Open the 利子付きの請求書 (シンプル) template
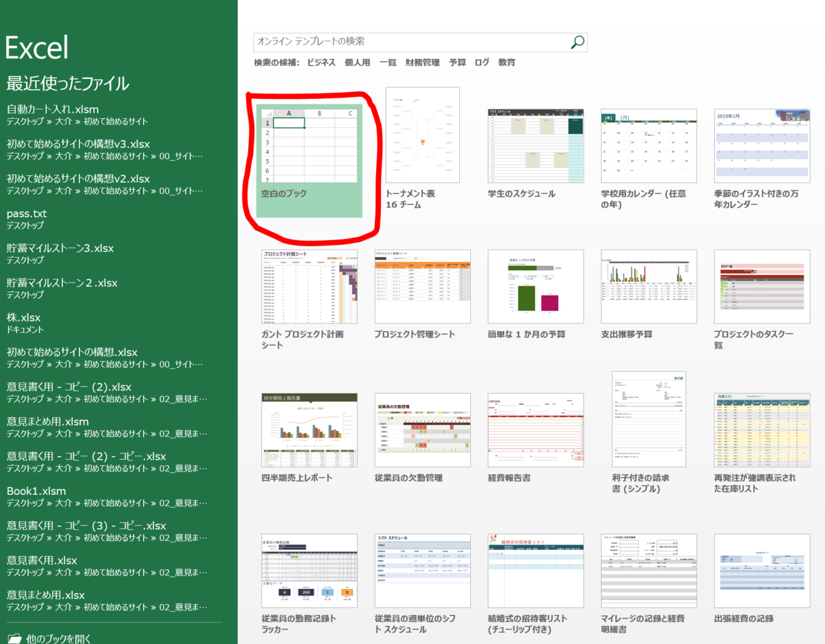Viewport: 825px width, 644px height. (648, 433)
